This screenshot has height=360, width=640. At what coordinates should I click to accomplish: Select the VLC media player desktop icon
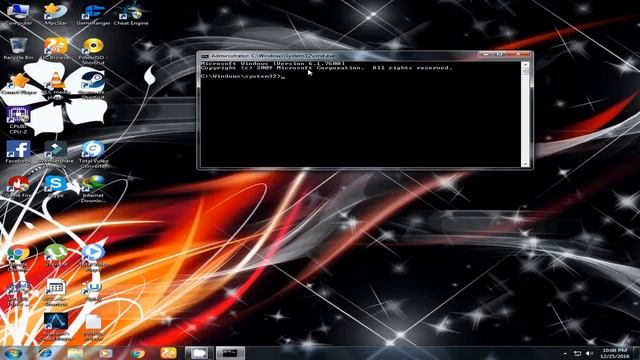pyautogui.click(x=56, y=86)
